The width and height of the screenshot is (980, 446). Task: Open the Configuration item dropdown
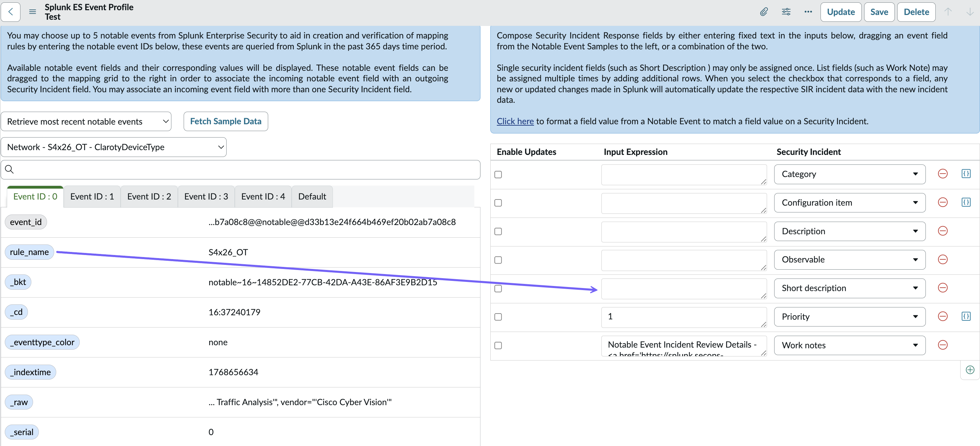(x=849, y=203)
